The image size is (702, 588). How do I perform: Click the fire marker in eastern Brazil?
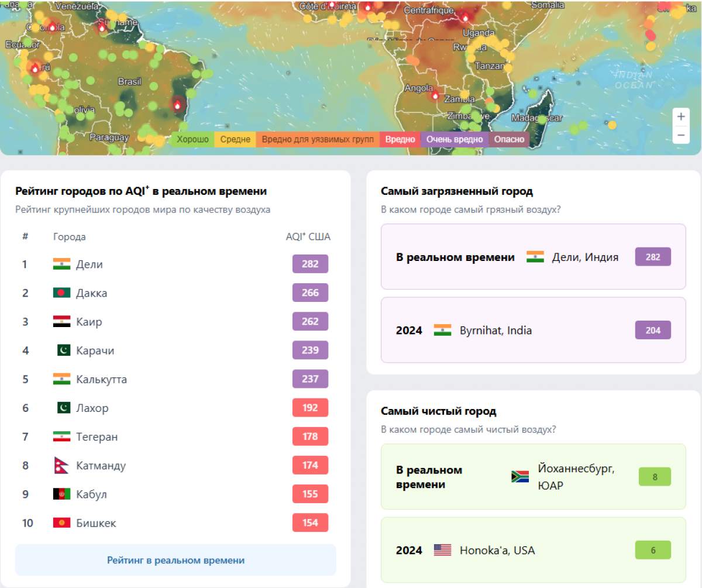pos(177,105)
